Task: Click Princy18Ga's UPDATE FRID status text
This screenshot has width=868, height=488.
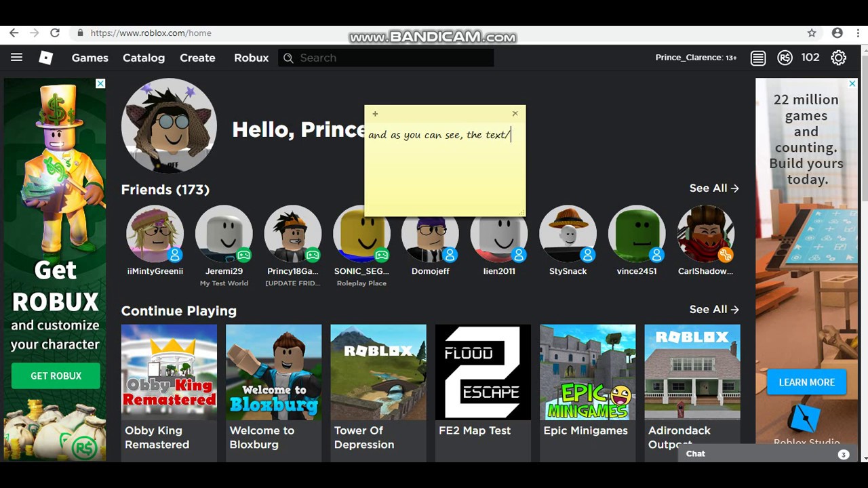Action: (x=293, y=283)
